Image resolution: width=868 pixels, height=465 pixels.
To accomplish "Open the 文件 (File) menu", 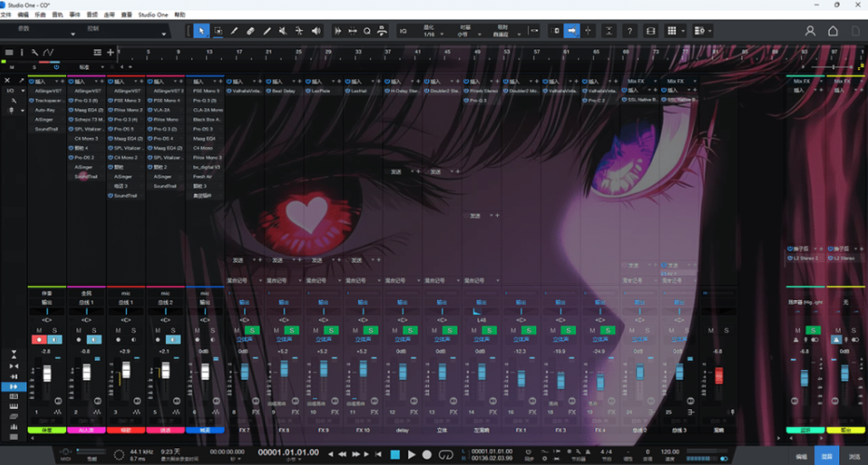I will pyautogui.click(x=7, y=15).
